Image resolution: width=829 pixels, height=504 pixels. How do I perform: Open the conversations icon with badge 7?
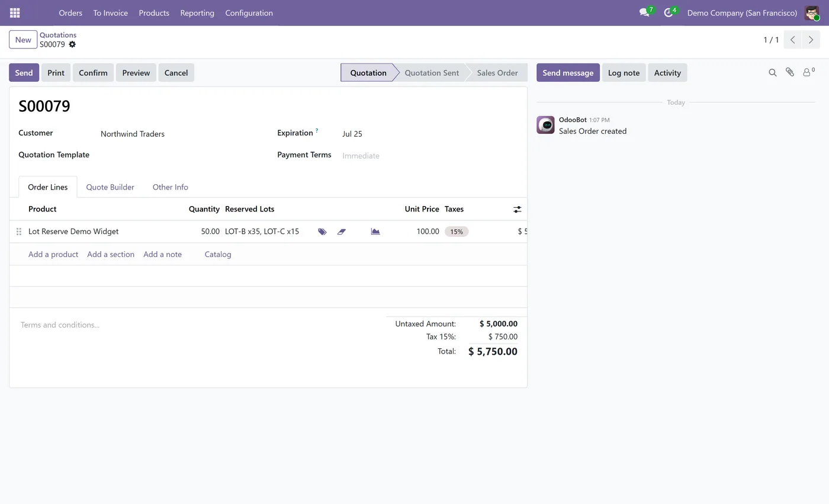coord(645,12)
